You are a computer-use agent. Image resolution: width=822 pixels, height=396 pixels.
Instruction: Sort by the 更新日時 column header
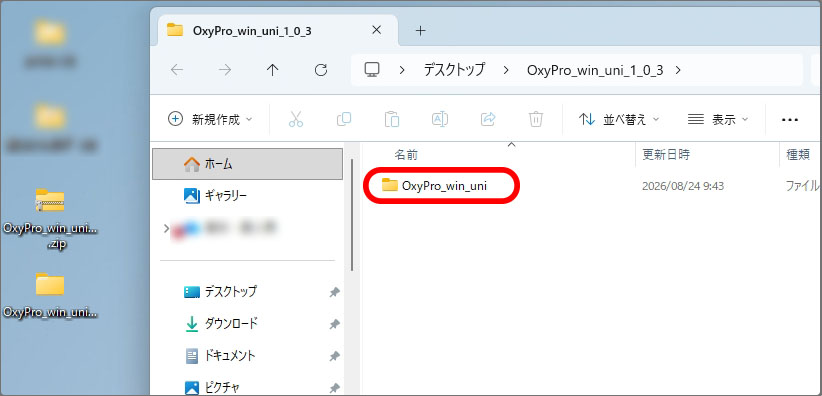click(x=666, y=154)
